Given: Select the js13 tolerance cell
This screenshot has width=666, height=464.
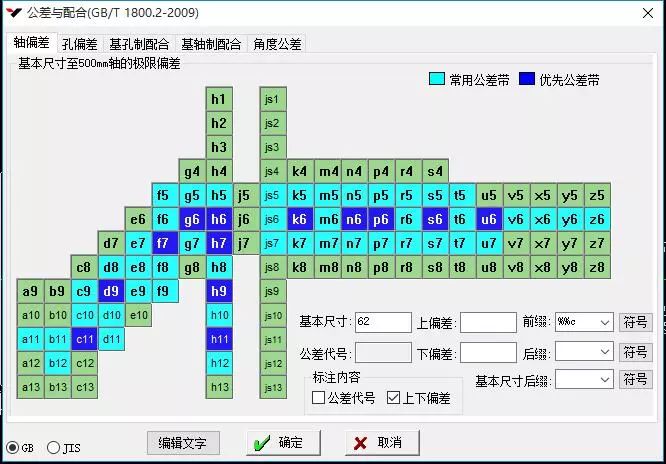Looking at the screenshot, I should [x=273, y=387].
